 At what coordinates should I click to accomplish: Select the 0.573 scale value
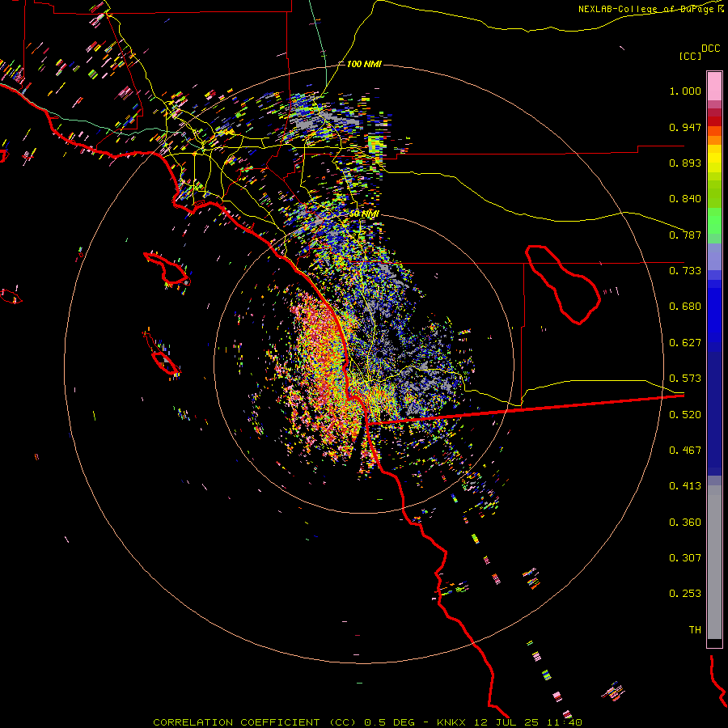click(x=685, y=379)
